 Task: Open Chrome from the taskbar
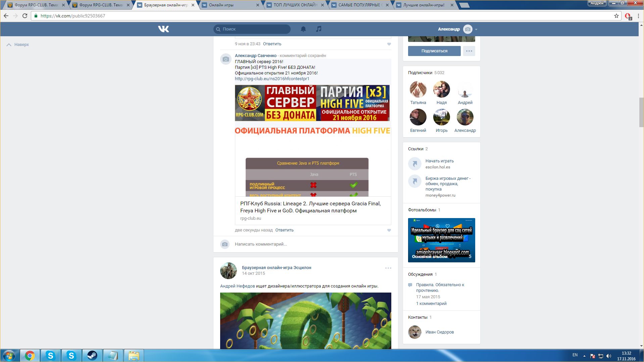[x=30, y=356]
